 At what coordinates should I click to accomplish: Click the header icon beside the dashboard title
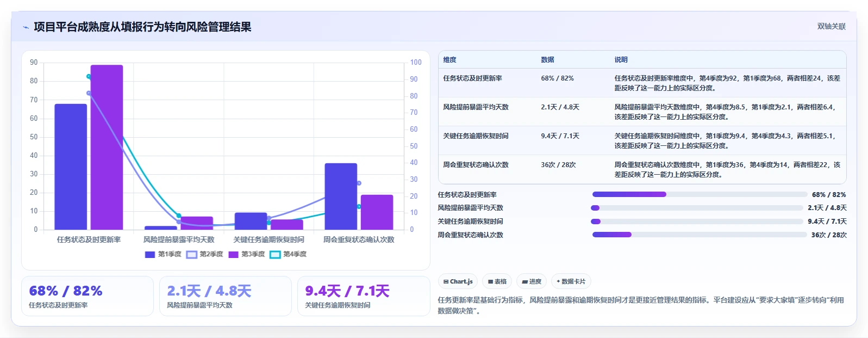pyautogui.click(x=26, y=27)
